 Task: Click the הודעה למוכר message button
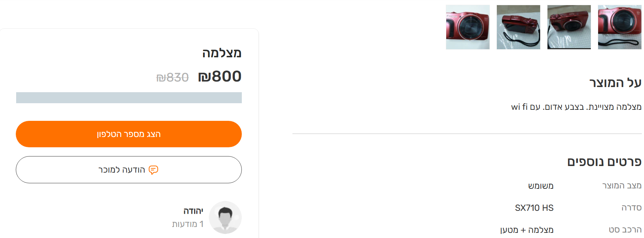click(128, 170)
